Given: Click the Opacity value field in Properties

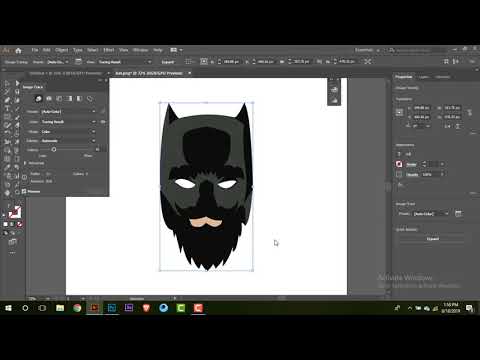Looking at the screenshot, I should coord(431,174).
